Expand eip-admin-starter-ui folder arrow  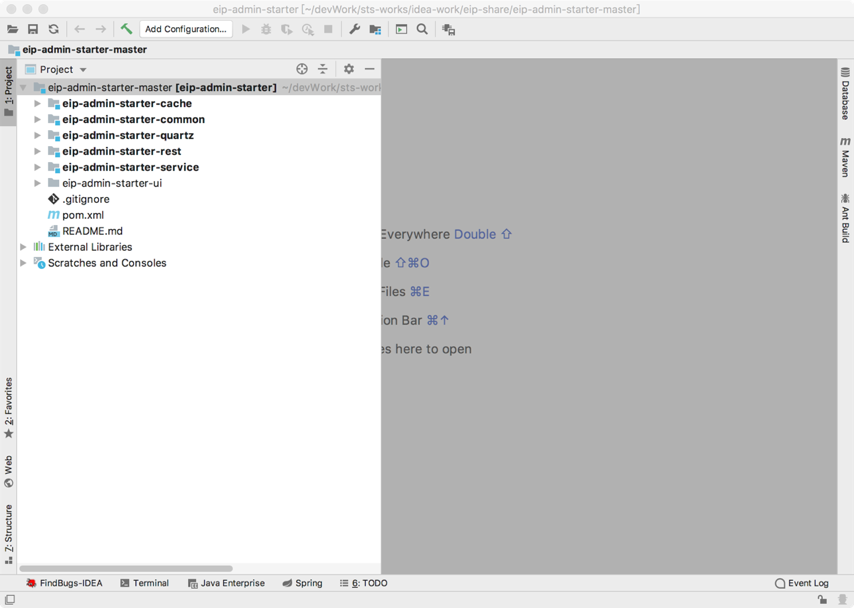click(37, 183)
